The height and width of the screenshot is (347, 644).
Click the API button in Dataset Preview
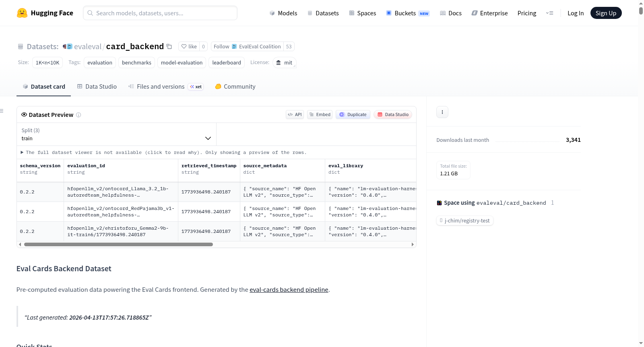295,114
